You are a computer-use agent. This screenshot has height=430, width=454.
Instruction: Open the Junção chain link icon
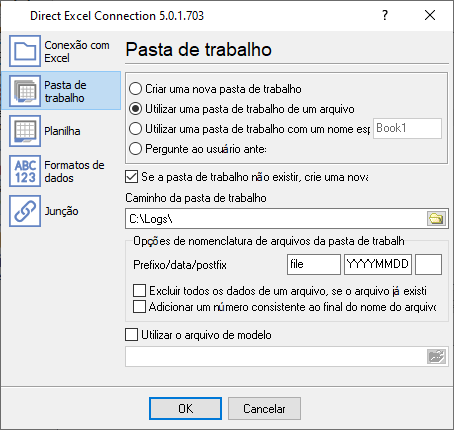(25, 211)
